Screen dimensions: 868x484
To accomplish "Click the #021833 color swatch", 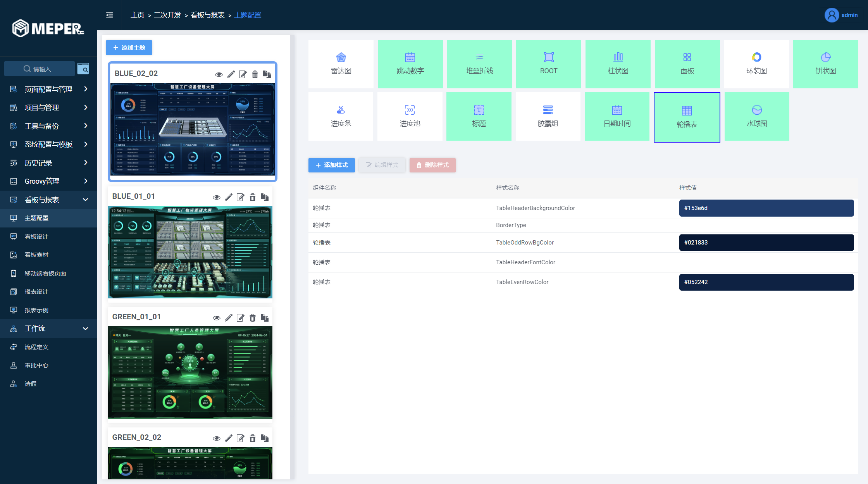I will [766, 243].
